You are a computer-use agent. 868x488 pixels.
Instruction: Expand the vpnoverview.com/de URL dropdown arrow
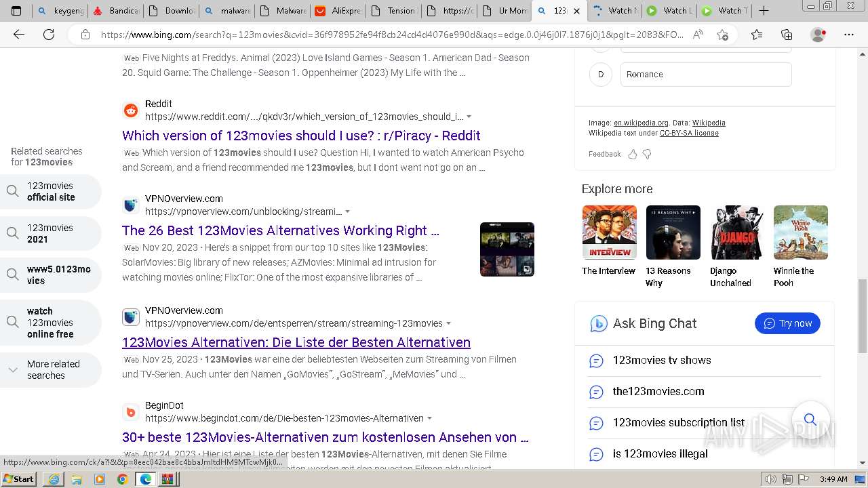(448, 324)
